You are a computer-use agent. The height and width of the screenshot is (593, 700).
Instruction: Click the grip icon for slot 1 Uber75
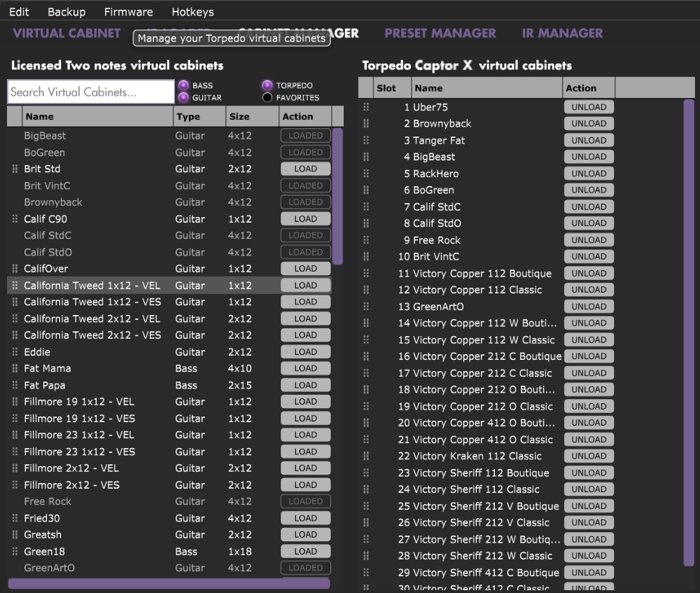pos(365,107)
